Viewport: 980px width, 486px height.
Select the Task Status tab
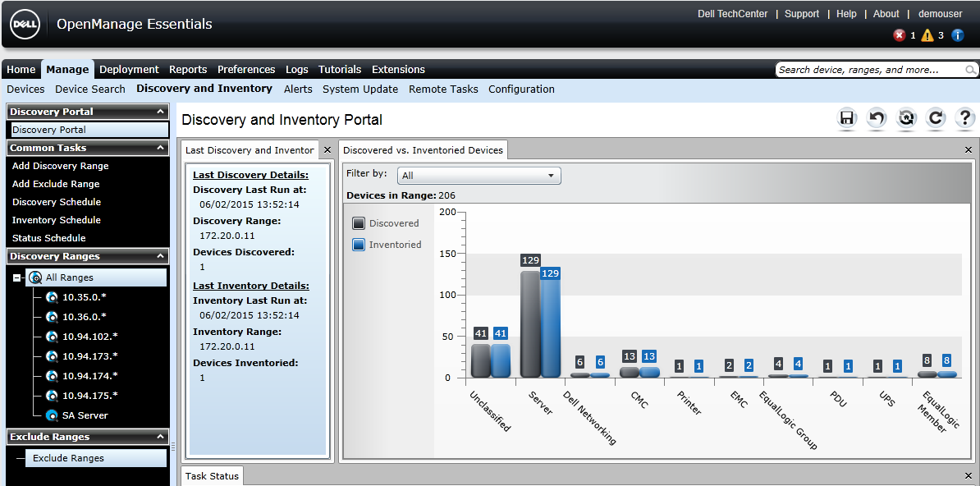212,476
